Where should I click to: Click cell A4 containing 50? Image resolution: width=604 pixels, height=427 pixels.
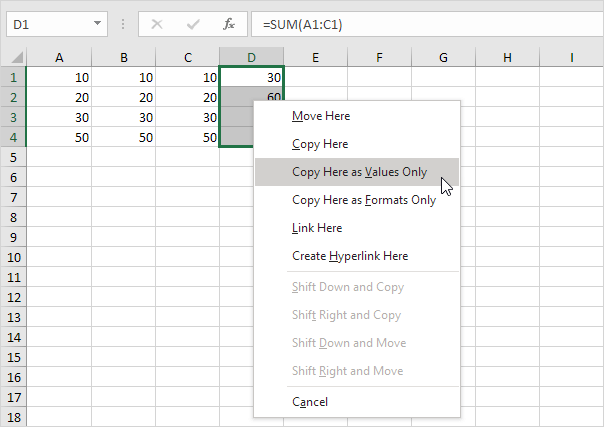coord(59,137)
